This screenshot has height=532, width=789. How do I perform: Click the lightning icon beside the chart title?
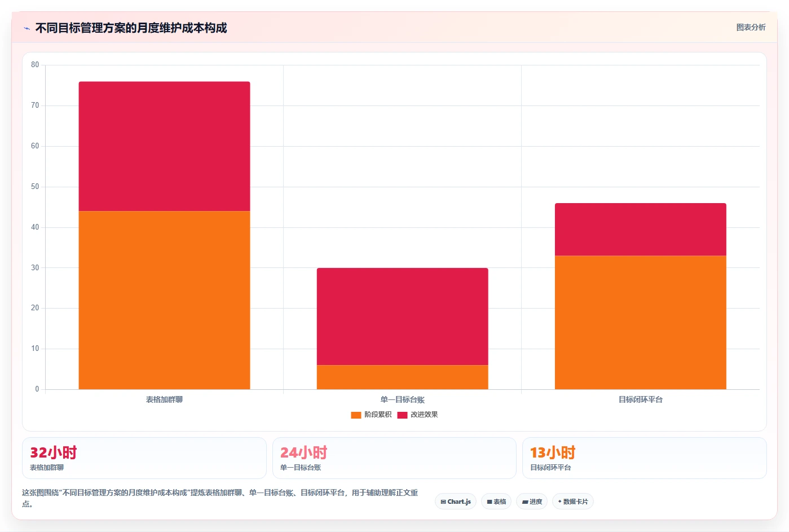click(27, 28)
